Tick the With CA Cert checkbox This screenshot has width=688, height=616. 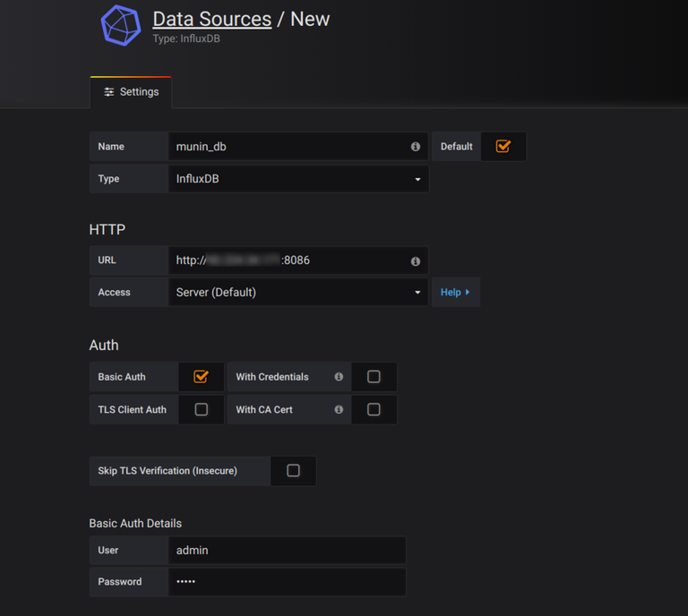[x=374, y=409]
